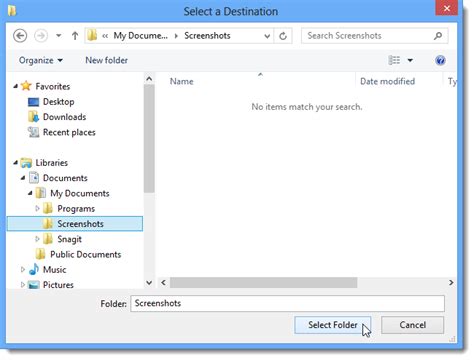Open the address bar history dropdown
Viewport: 474px width, 360px height.
pos(267,36)
